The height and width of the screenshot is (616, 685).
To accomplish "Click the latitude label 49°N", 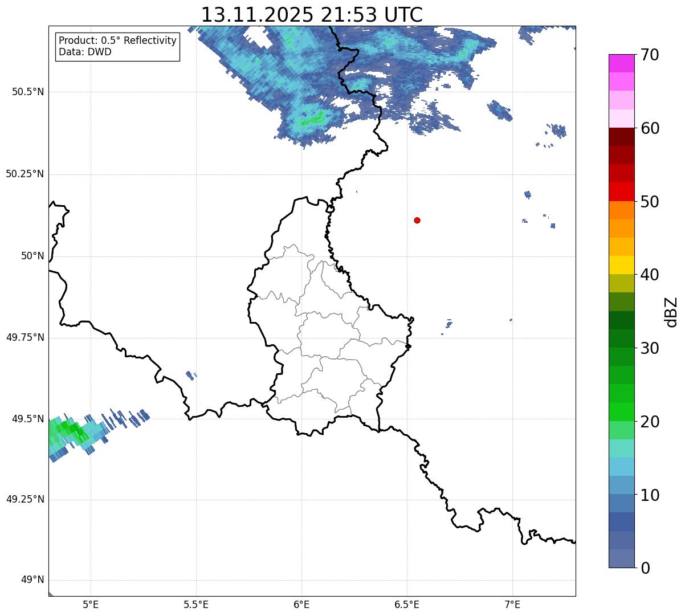I will click(32, 580).
